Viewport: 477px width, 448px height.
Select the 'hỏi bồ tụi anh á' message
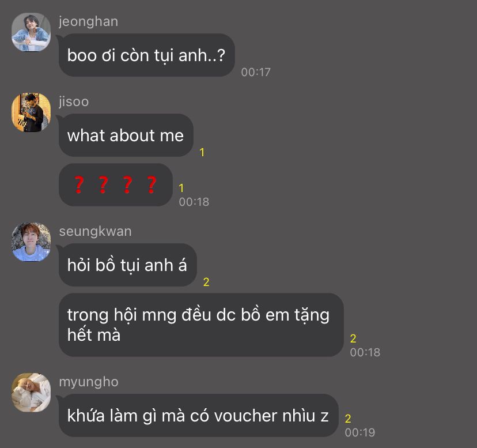coord(127,265)
